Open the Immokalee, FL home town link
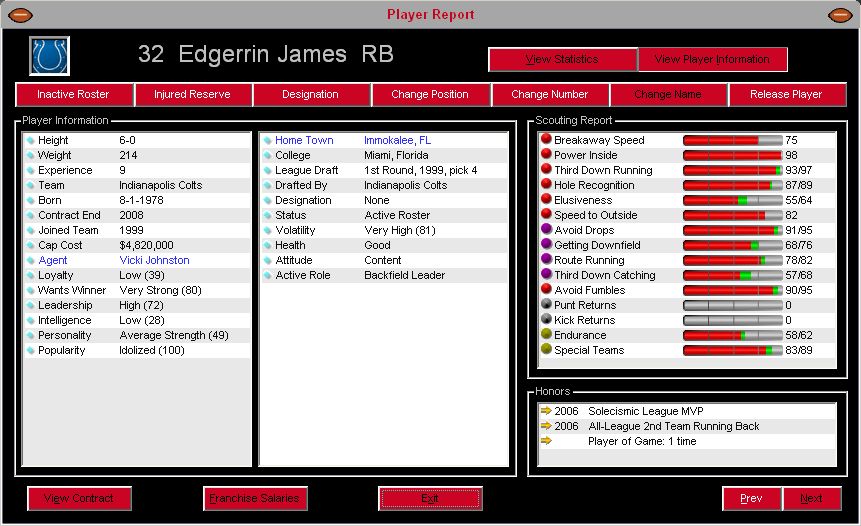 [397, 140]
